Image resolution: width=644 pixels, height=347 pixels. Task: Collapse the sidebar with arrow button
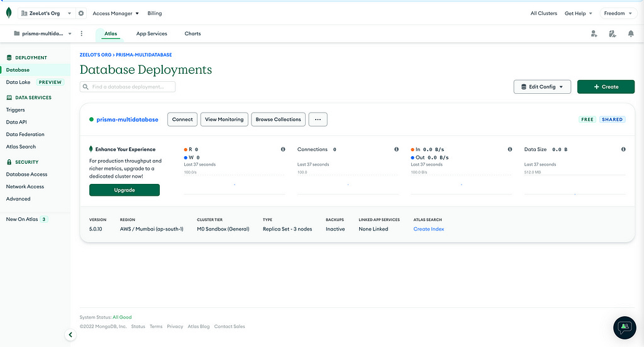pos(70,334)
